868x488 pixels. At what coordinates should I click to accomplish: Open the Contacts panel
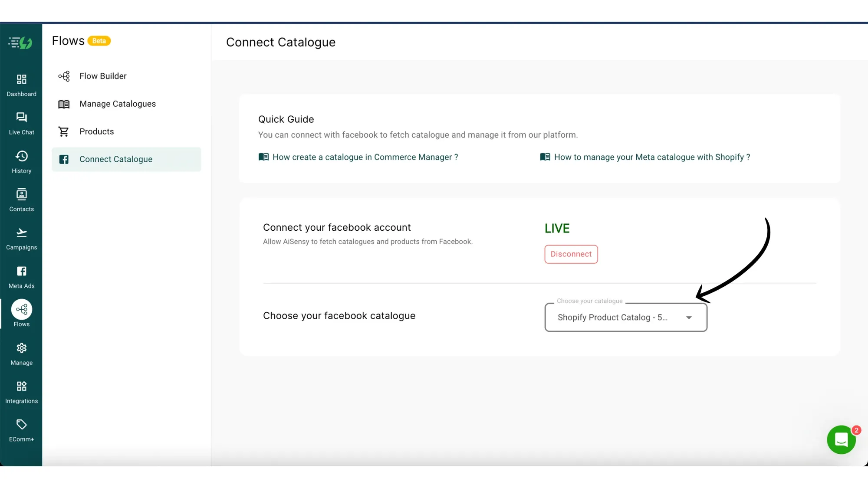coord(21,200)
